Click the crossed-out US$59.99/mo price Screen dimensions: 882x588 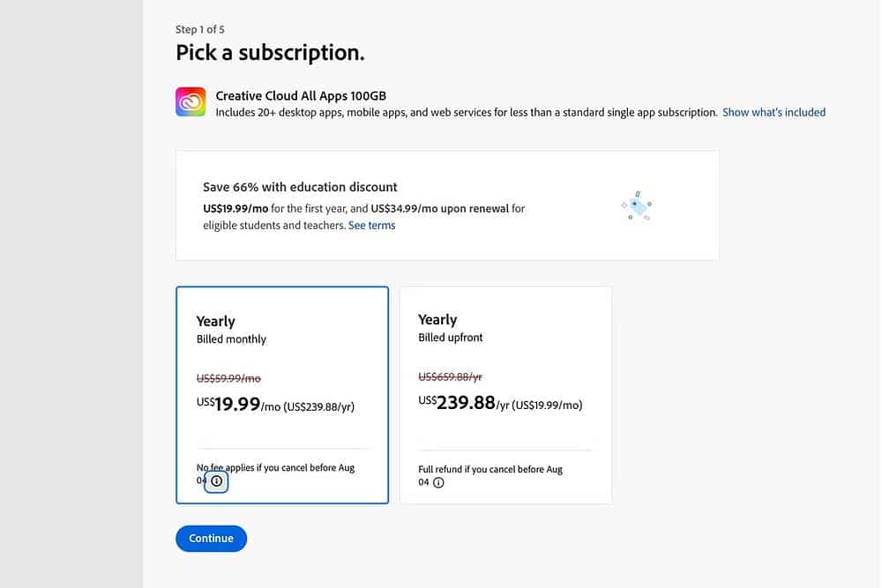click(228, 378)
